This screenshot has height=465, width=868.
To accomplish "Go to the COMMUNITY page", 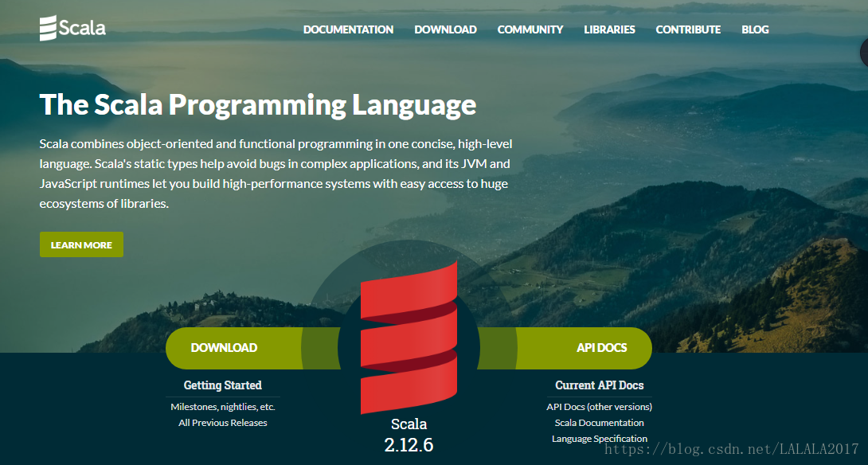I will (530, 30).
